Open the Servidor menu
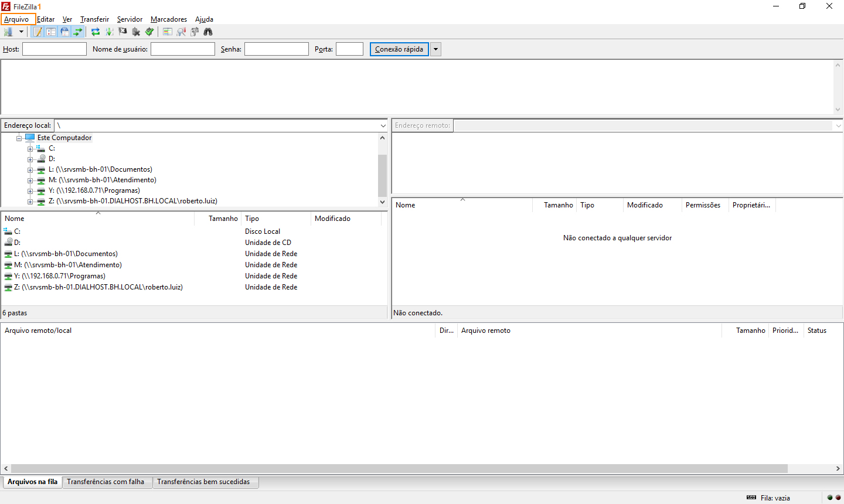 point(130,19)
